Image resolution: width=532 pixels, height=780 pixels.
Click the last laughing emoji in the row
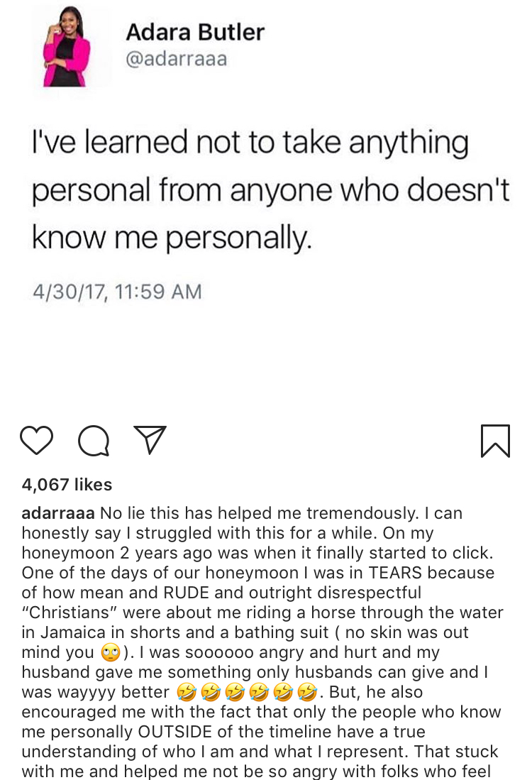pyautogui.click(x=307, y=692)
